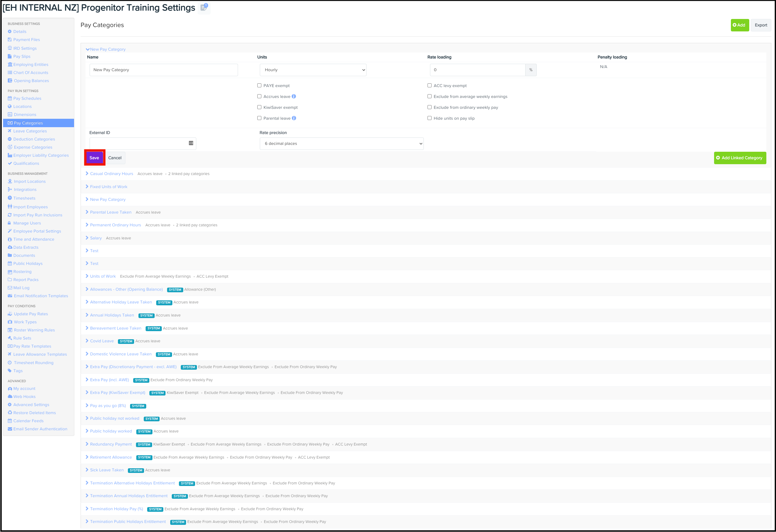Open the Rate precision dropdown

[341, 144]
